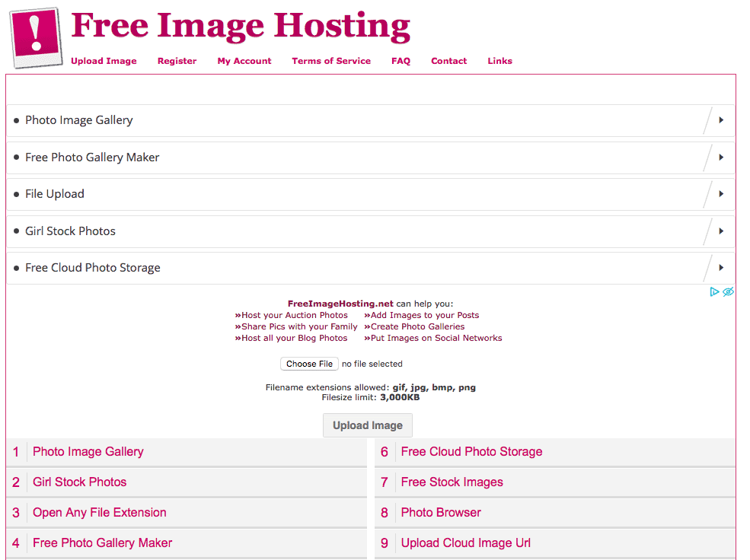Image resolution: width=750 pixels, height=560 pixels.
Task: Open numbered link 1 Photo Image Gallery
Action: (x=88, y=452)
